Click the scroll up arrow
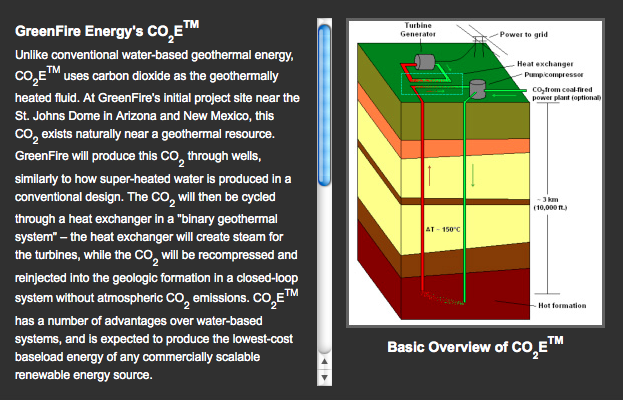The image size is (623, 400). pyautogui.click(x=324, y=361)
